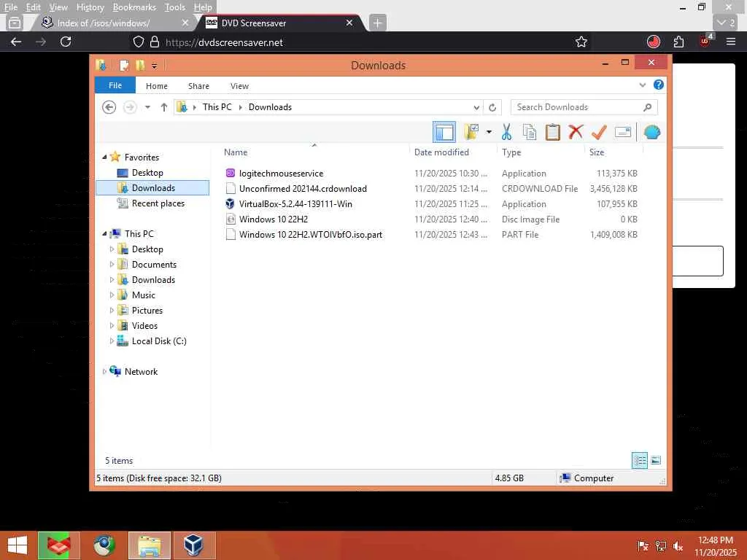Select Desktop under Favorites

pyautogui.click(x=147, y=173)
